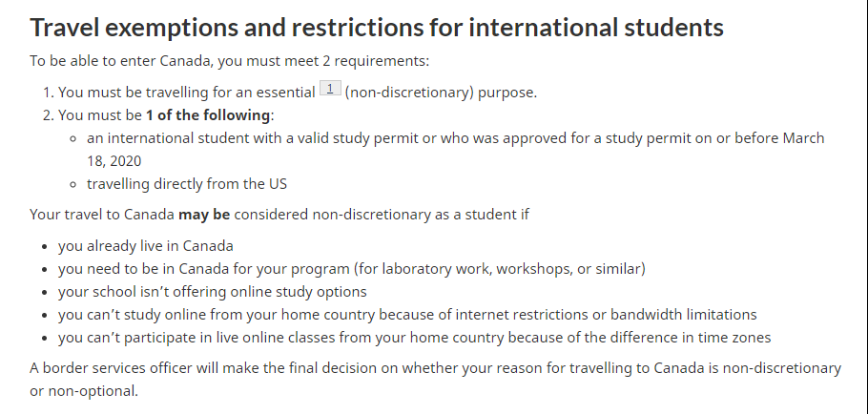Click 'travelling directly from the US' bullet
The height and width of the screenshot is (414, 868).
(187, 184)
